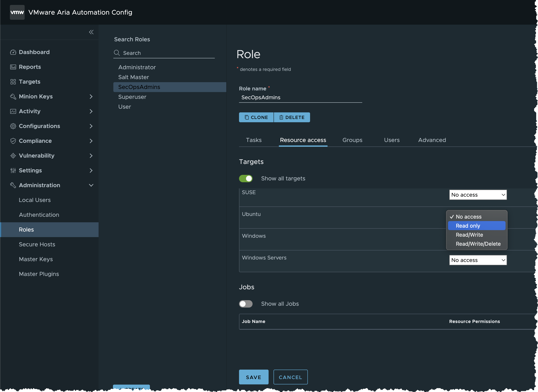Enable Show all Jobs toggle
Viewport: 538px width, 392px height.
point(246,304)
